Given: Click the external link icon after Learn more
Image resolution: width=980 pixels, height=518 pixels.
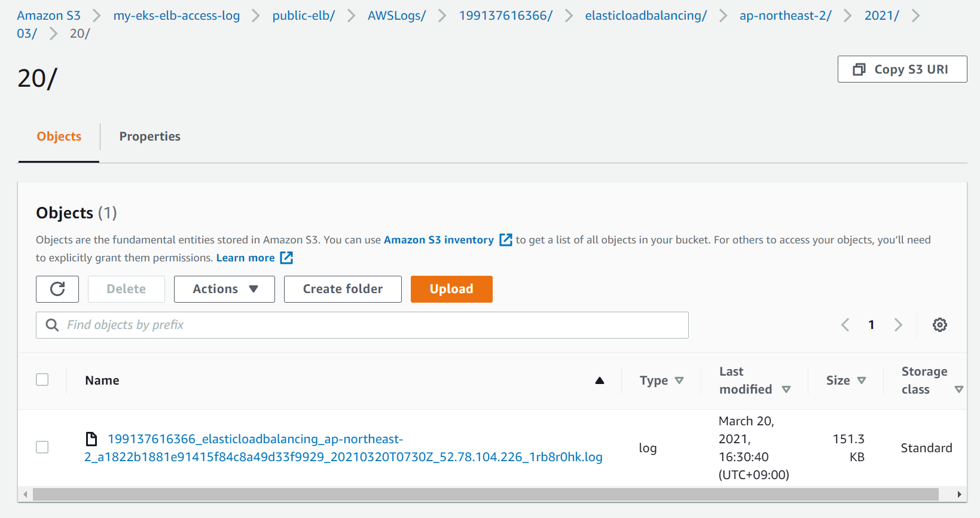Looking at the screenshot, I should click(287, 258).
